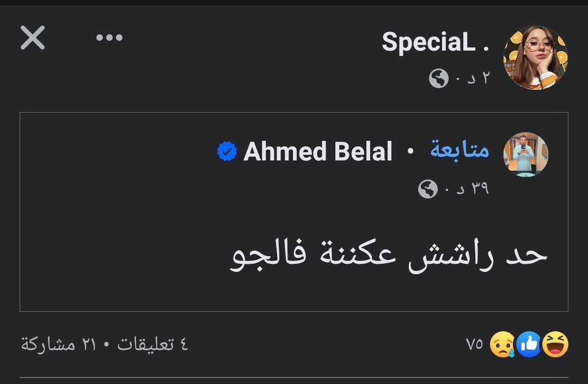The width and height of the screenshot is (588, 384).
Task: Click the Haha laughing reaction emoji
Action: coord(555,344)
